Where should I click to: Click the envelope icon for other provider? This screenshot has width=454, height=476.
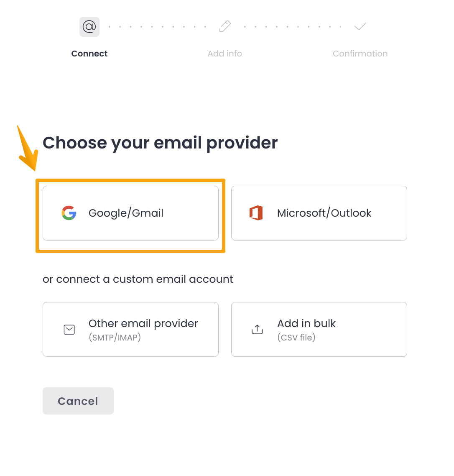coord(69,330)
